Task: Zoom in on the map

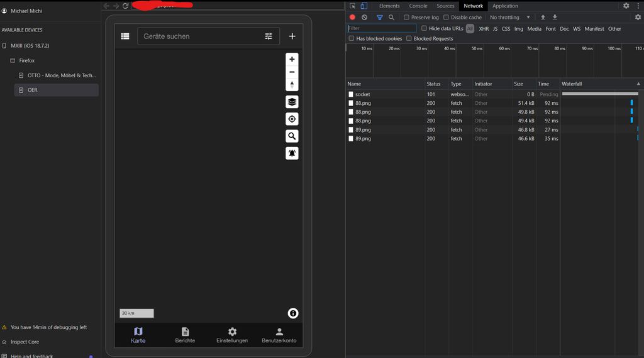Action: coord(292,59)
